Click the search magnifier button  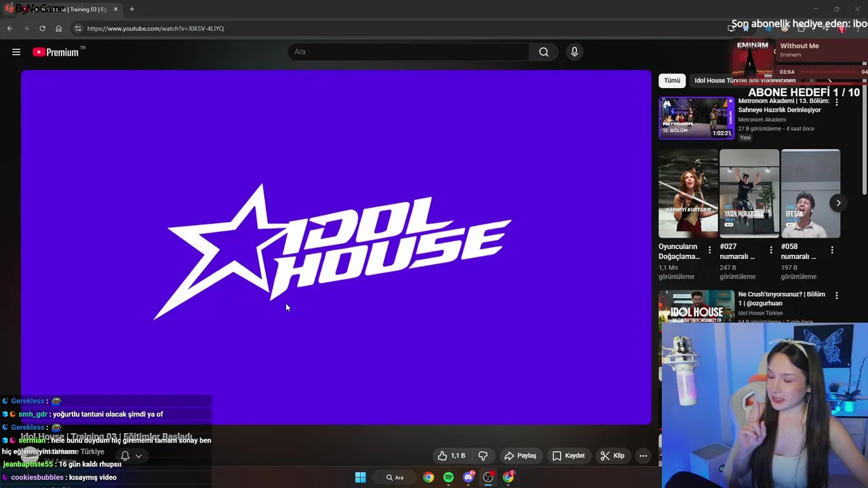click(x=544, y=52)
